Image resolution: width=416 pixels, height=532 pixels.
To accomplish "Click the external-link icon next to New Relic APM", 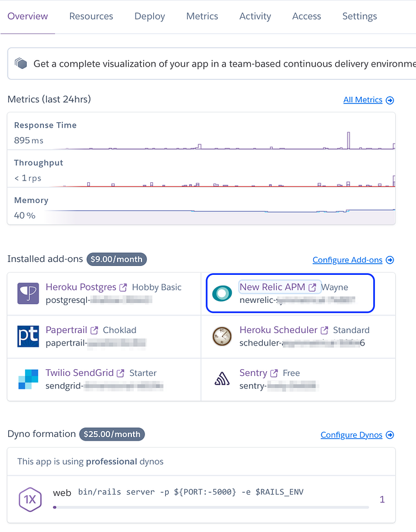I will click(x=312, y=287).
